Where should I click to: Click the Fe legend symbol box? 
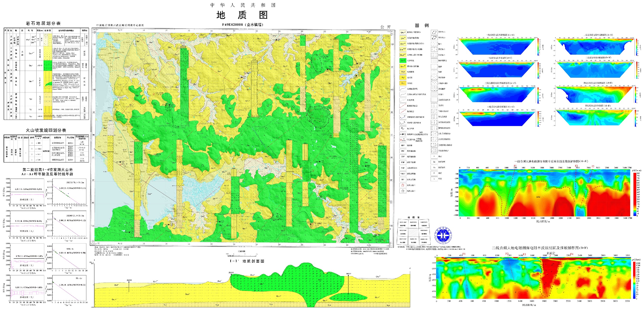point(434,168)
